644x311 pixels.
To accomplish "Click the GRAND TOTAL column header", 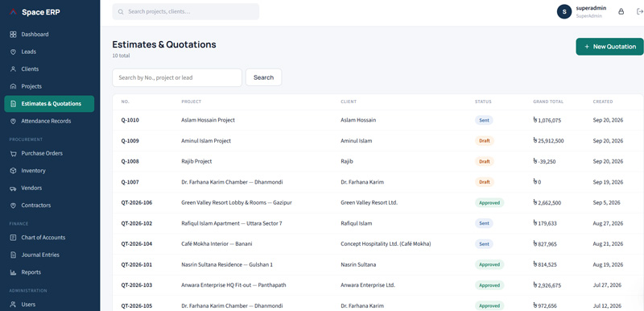I will click(x=548, y=102).
